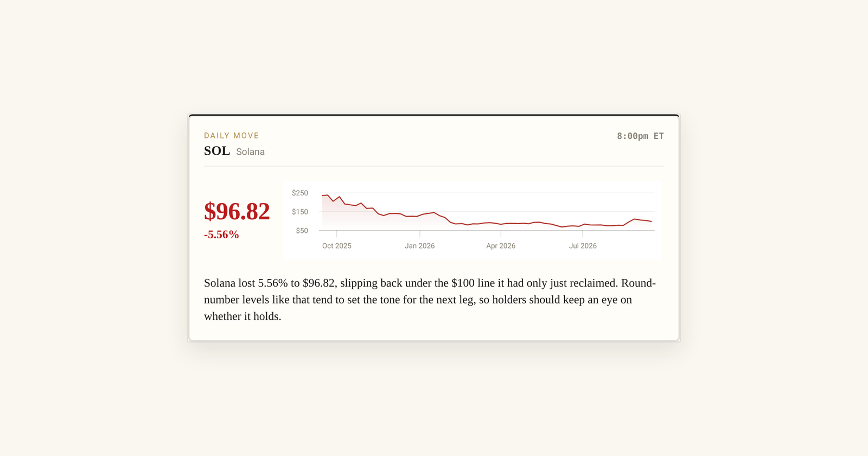Click the summary paragraph starting 'Solana lost'

click(x=430, y=300)
